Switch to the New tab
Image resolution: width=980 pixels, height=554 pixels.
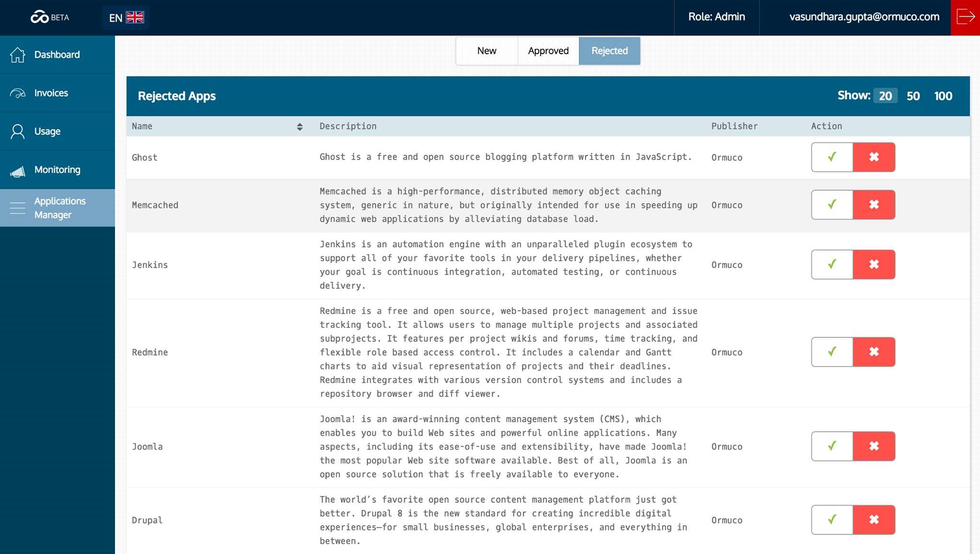click(x=486, y=51)
